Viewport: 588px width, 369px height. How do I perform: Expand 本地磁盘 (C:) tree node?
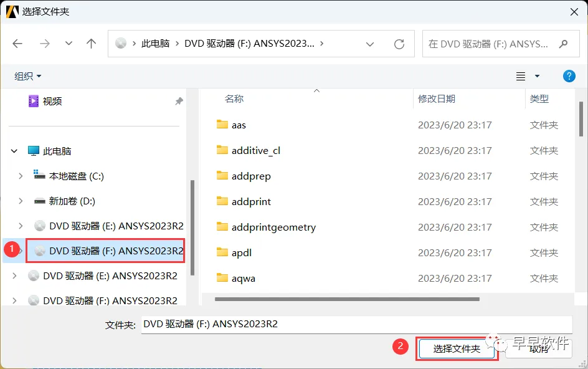21,176
